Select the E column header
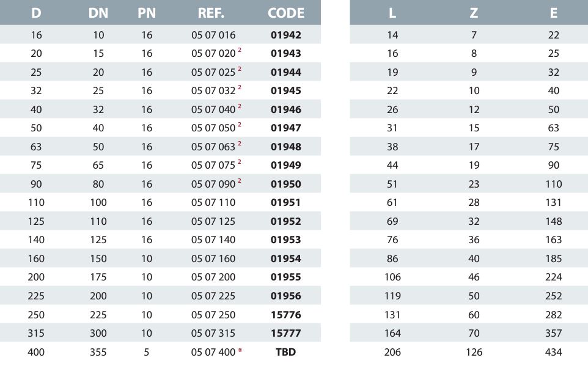 [554, 13]
